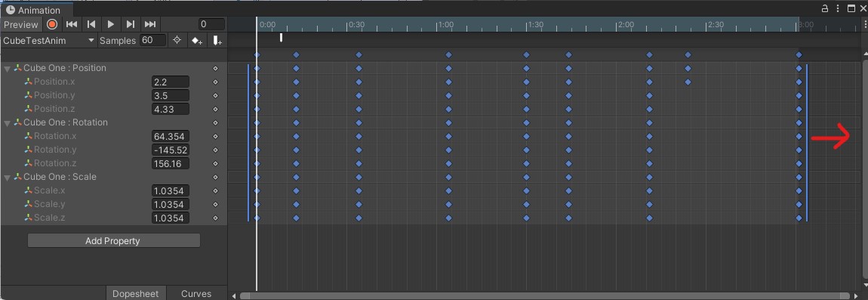The width and height of the screenshot is (868, 300).
Task: Jump to the previous keyframe
Action: click(x=91, y=24)
